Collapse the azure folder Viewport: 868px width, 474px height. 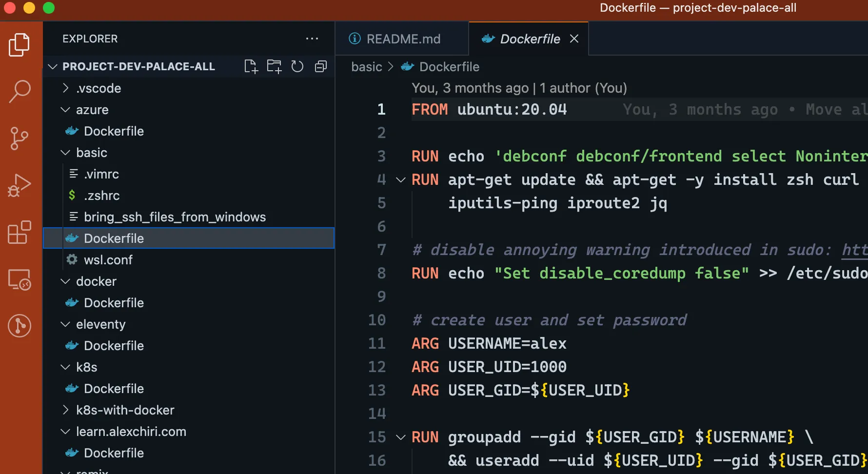pyautogui.click(x=92, y=110)
